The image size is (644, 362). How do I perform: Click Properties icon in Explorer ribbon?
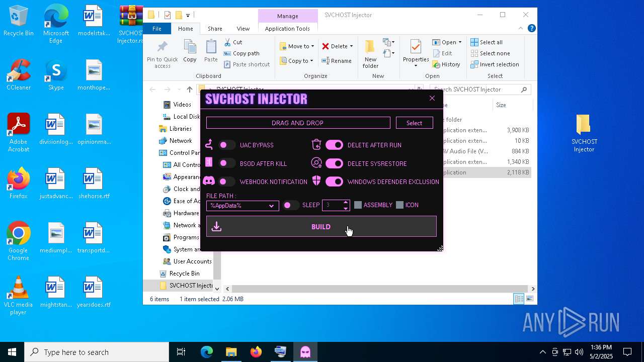pos(416,48)
